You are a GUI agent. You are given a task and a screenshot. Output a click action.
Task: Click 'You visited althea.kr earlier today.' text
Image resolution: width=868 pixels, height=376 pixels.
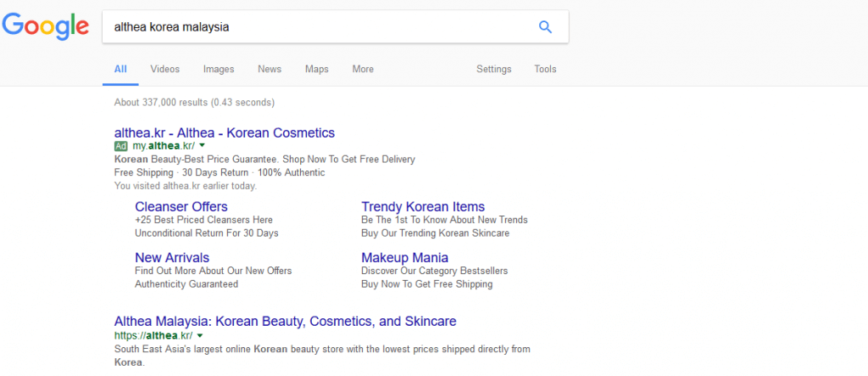[x=186, y=187]
